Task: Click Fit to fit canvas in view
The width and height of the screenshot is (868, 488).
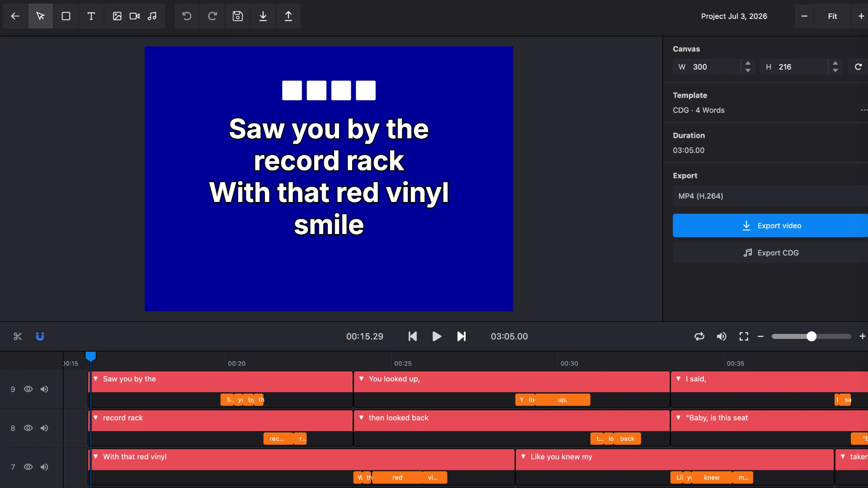Action: (x=832, y=16)
